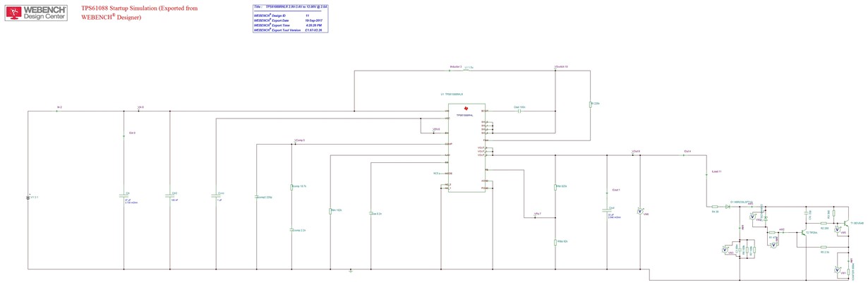
Task: Select the Rt 226k resistor symbol
Action: tap(590, 104)
